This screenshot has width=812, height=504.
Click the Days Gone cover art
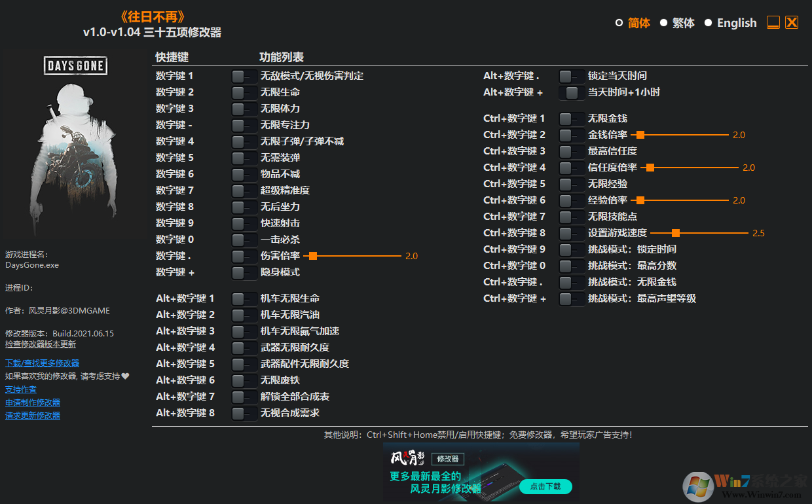75,145
